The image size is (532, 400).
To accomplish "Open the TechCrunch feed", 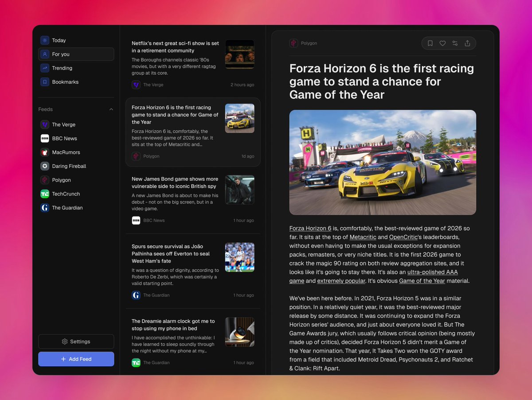I will [x=76, y=194].
